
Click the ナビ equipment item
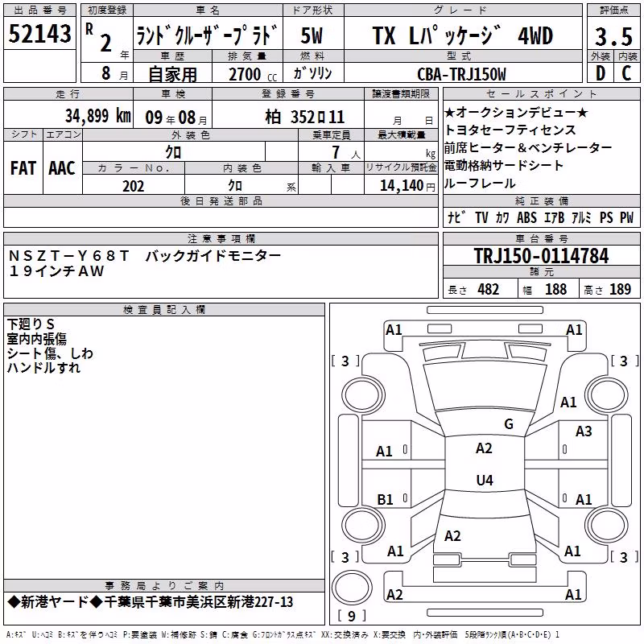coord(456,217)
